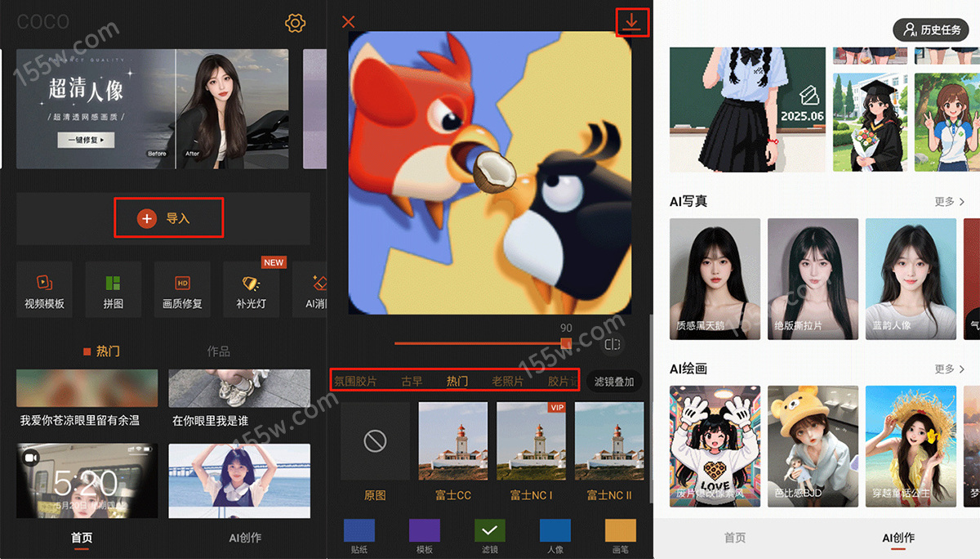
Task: Select the 视频模板 video template tool
Action: [44, 288]
